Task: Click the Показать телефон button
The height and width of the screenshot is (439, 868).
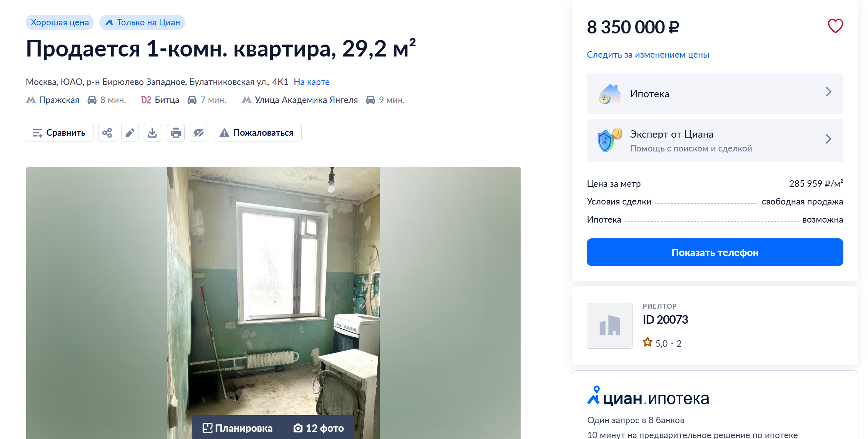Action: click(715, 252)
